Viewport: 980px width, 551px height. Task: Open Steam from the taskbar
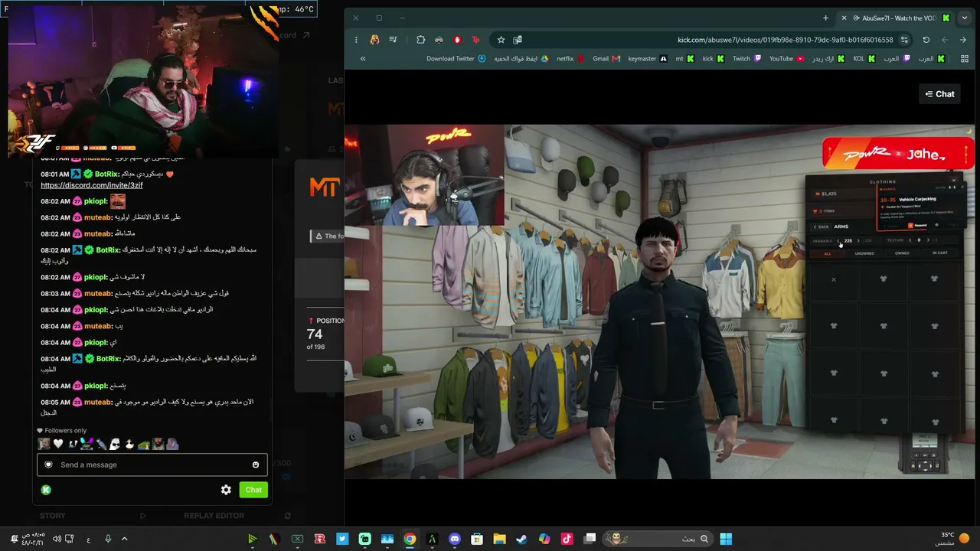pos(521,539)
